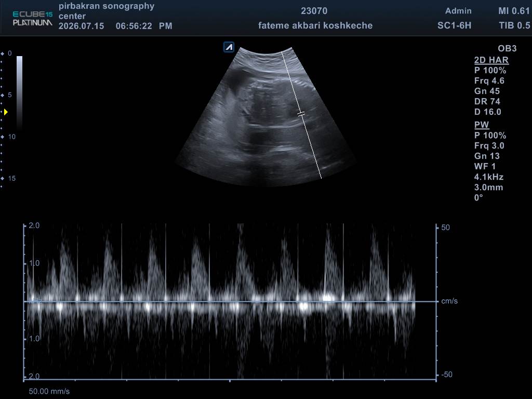Select the PW parameter heading
The height and width of the screenshot is (399, 532).
(482, 125)
